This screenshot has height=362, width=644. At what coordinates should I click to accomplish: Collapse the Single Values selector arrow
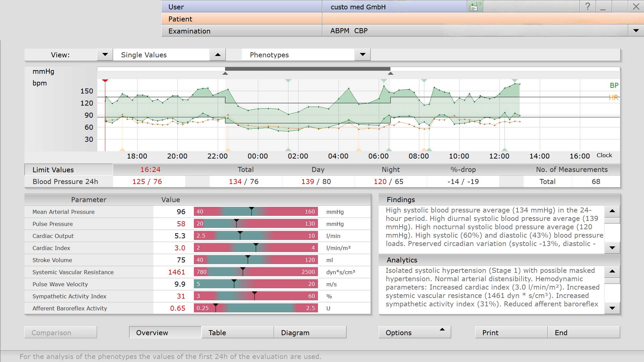tap(218, 55)
